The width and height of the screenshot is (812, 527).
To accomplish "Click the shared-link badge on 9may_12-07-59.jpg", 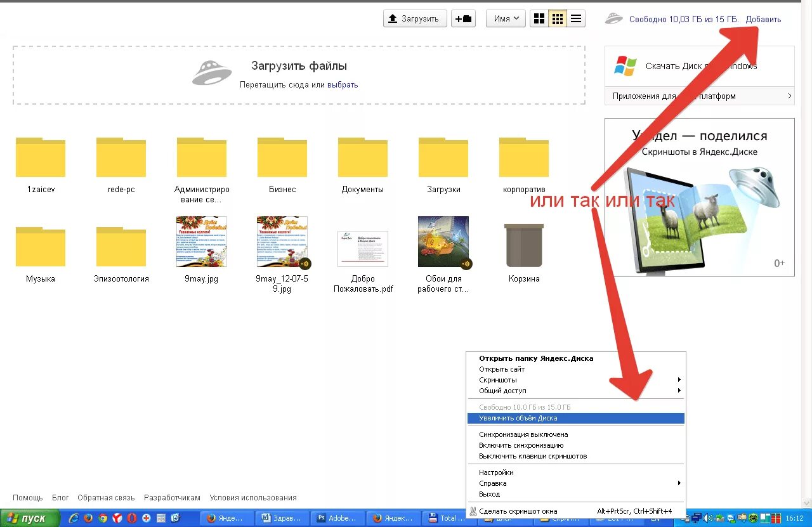I will point(305,264).
